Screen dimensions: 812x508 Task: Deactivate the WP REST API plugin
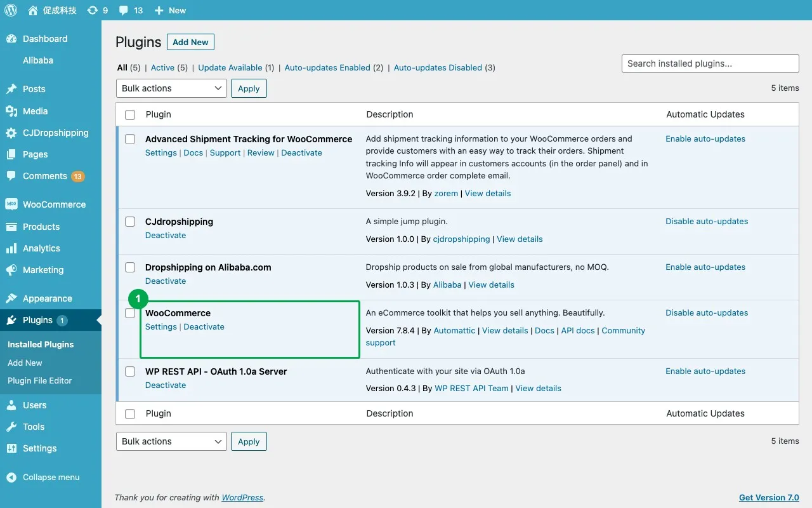click(166, 385)
